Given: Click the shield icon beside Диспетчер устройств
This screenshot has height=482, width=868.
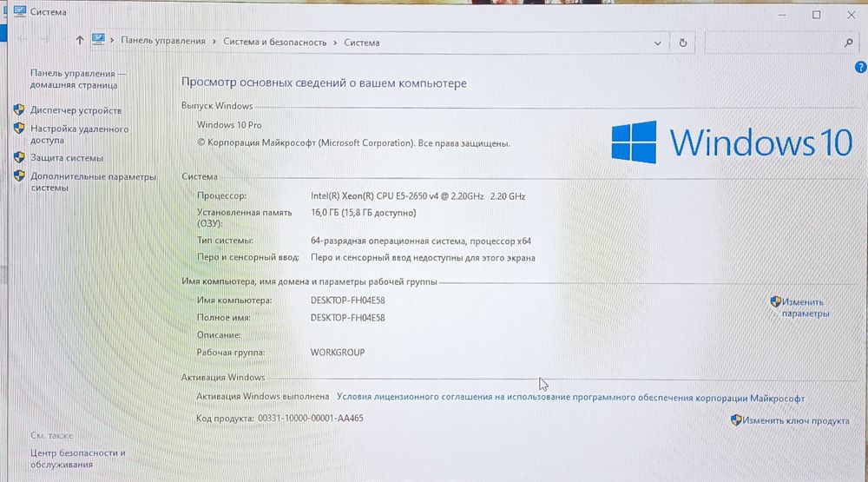Looking at the screenshot, I should click(x=19, y=109).
